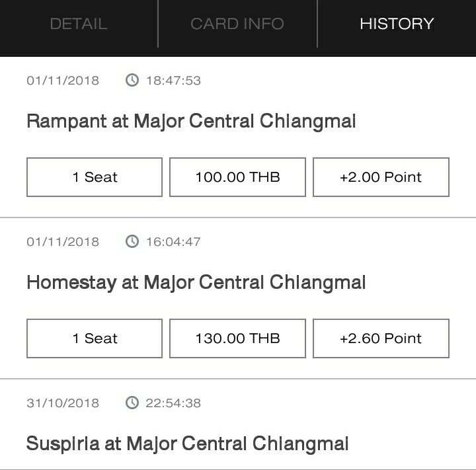Switch to the DETAIL tab
Image resolution: width=476 pixels, height=470 pixels.
tap(79, 24)
